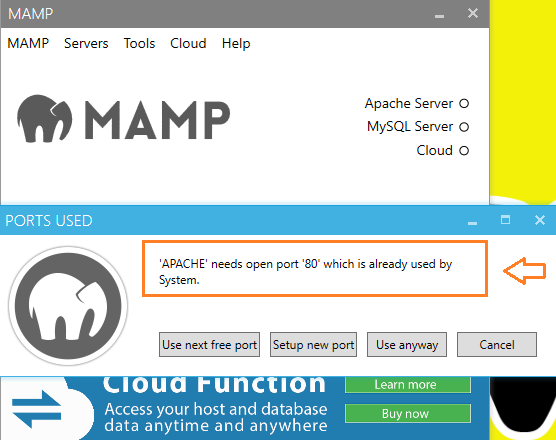Click Setup new port button
This screenshot has width=556, height=440.
tap(313, 345)
